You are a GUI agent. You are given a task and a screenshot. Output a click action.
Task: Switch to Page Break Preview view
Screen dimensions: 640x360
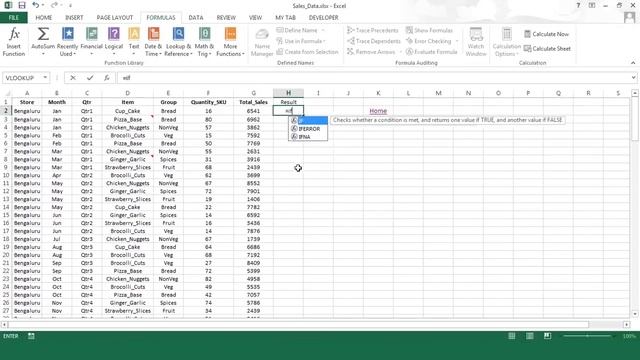point(547,336)
